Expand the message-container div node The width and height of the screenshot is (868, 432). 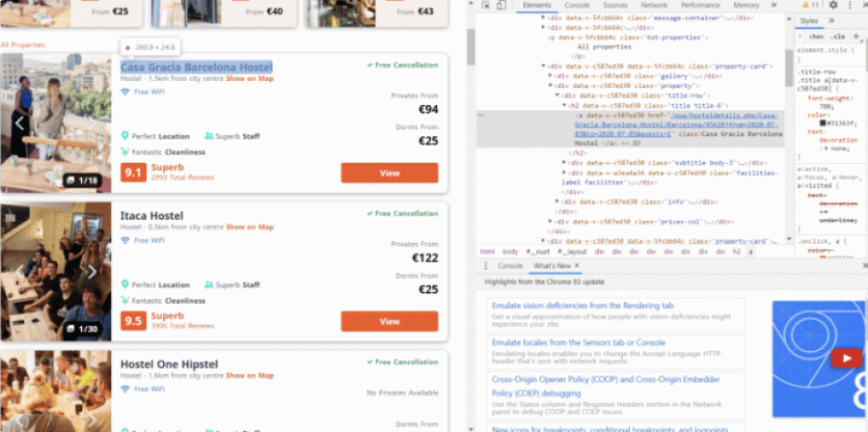543,17
